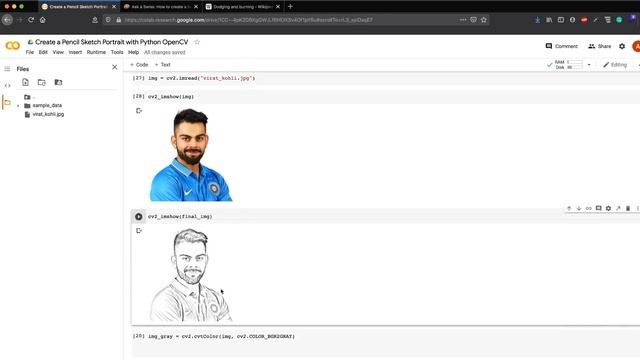
Task: Refresh the file browser listing
Action: (x=42, y=82)
